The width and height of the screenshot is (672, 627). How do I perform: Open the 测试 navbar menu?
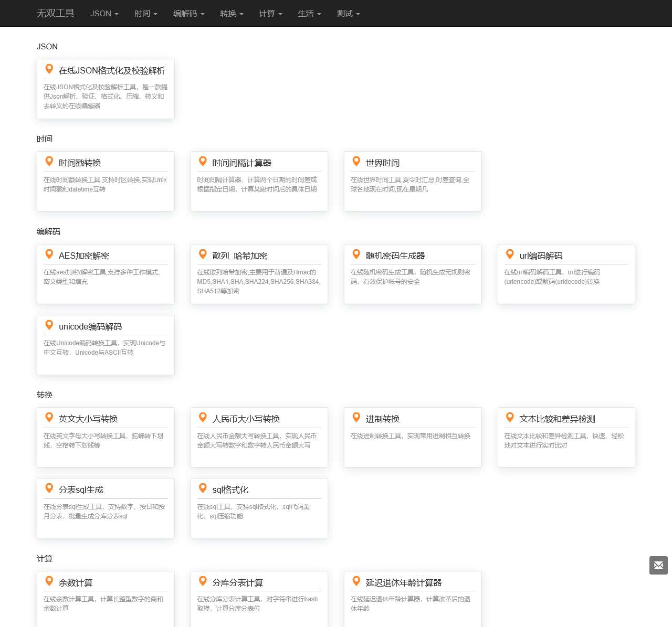(x=349, y=13)
